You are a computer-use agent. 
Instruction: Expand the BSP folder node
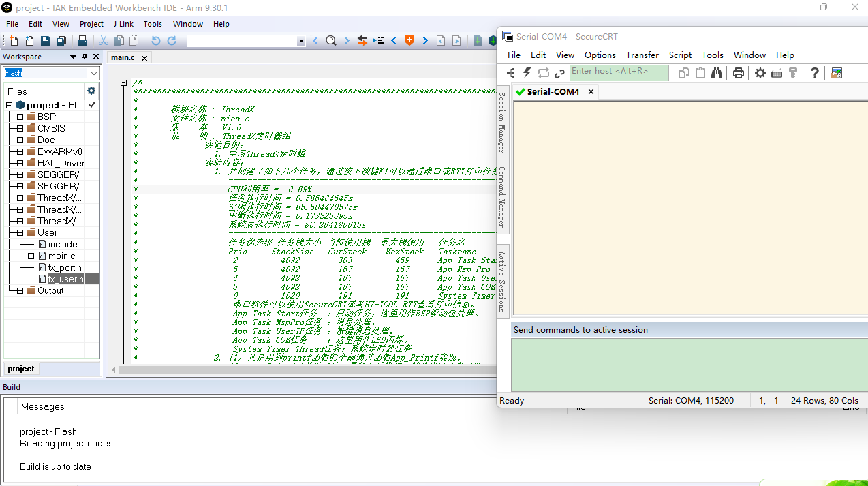point(20,117)
